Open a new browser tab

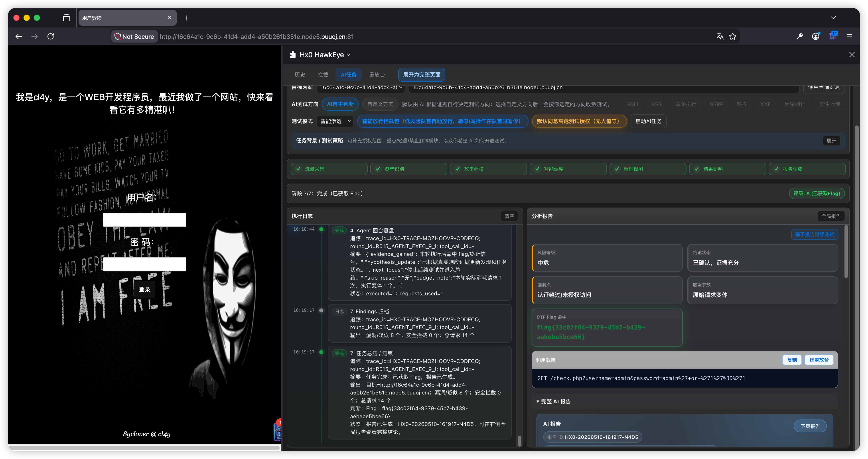186,18
